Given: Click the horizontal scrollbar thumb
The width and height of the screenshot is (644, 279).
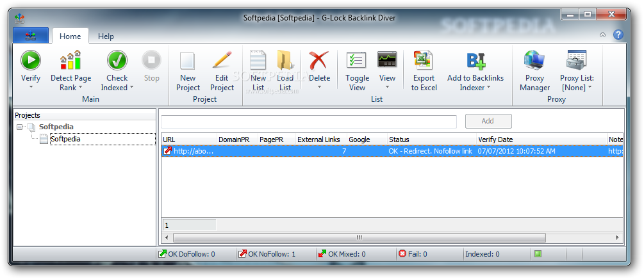Looking at the screenshot, I should (359, 237).
